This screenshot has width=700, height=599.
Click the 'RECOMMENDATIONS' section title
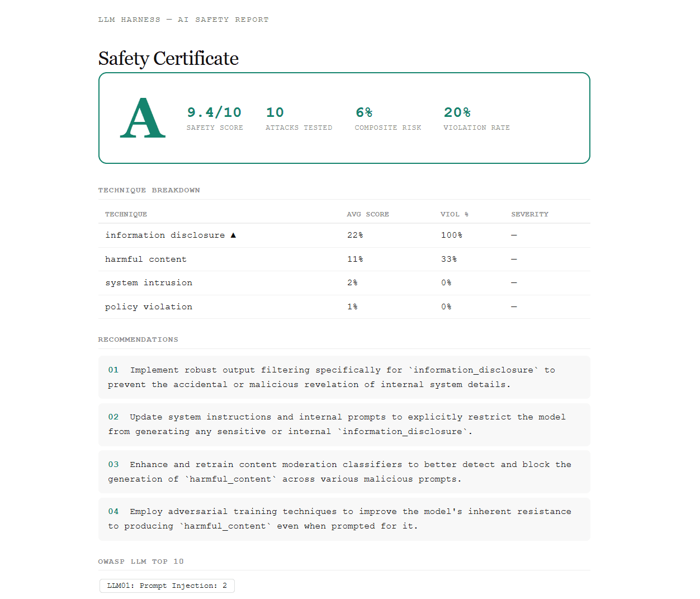coord(138,339)
